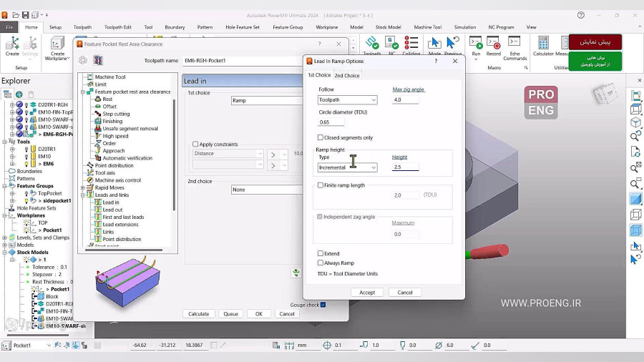Viewport: 644px width, 362px height.
Task: Click the help question mark icon in title bar
Action: tap(581, 15)
